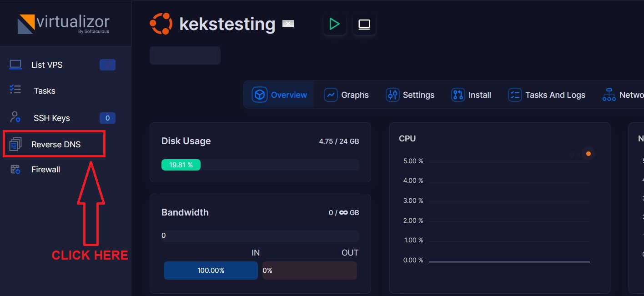Click the List VPS count badge

[107, 65]
